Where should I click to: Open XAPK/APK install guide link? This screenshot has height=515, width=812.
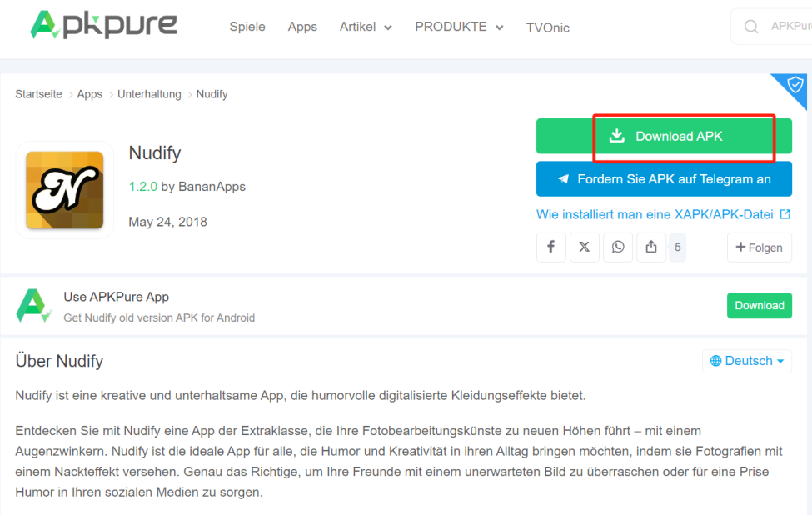[x=655, y=214]
